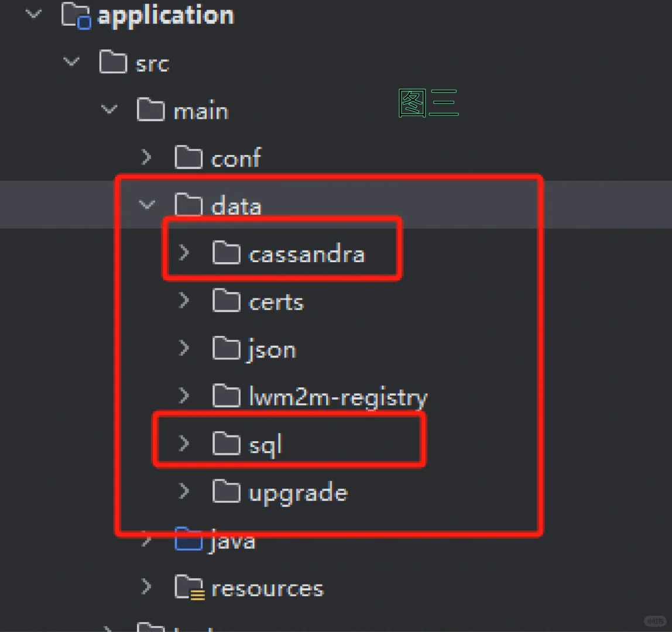Click the cassandra folder icon
Screen dimensions: 672x632
pyautogui.click(x=227, y=253)
